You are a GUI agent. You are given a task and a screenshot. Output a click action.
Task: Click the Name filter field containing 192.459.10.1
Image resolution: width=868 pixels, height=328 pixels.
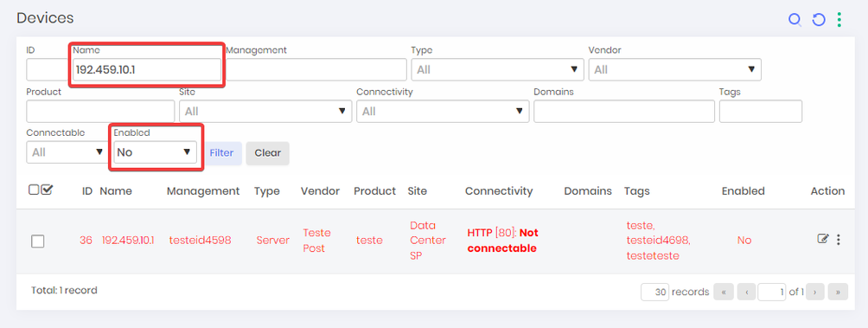click(147, 70)
